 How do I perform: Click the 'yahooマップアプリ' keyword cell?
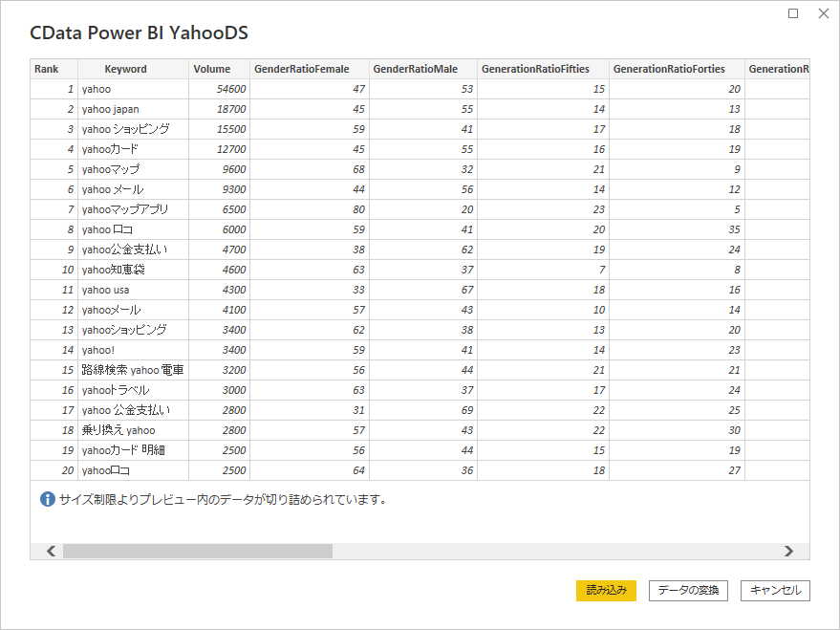coord(134,209)
